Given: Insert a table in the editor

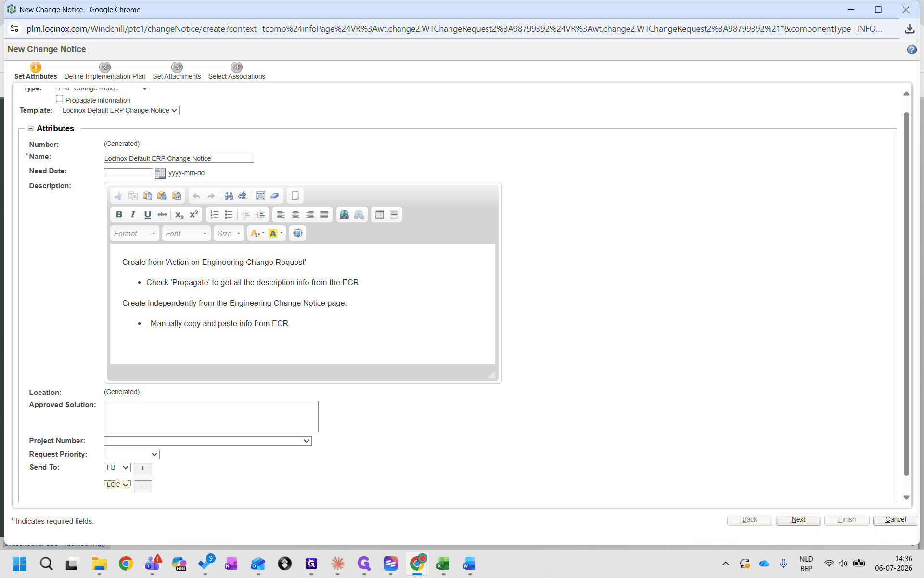Looking at the screenshot, I should [x=380, y=215].
